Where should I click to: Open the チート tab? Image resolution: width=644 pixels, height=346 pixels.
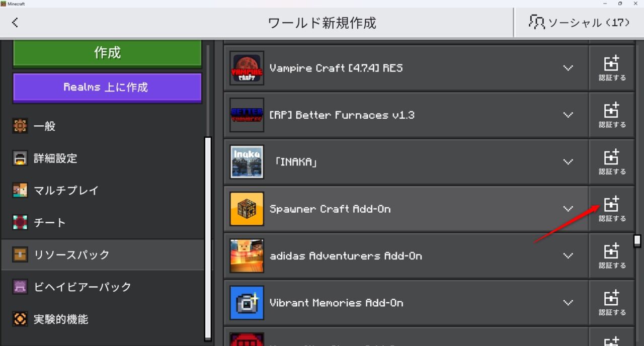(x=103, y=223)
